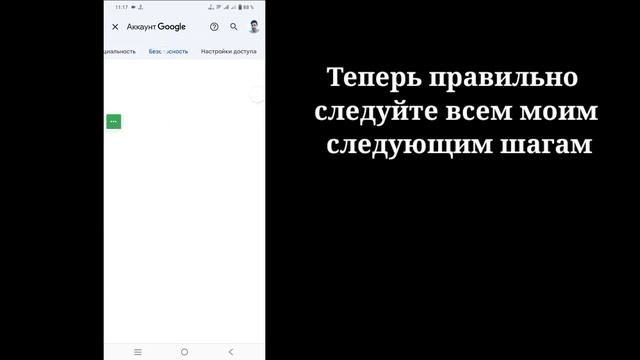This screenshot has width=640, height=360.
Task: Tap the battery indicator in status bar
Action: (247, 7)
